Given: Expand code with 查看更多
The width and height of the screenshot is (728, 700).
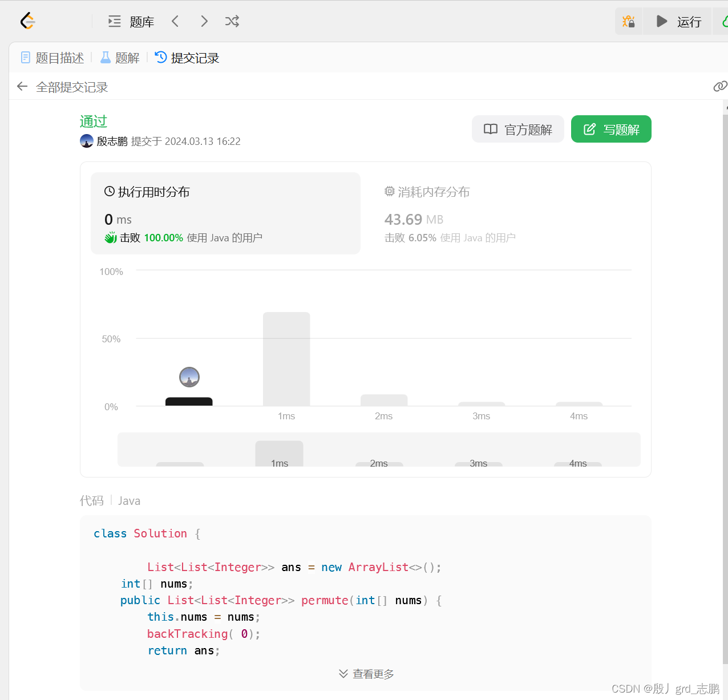Looking at the screenshot, I should [x=366, y=674].
